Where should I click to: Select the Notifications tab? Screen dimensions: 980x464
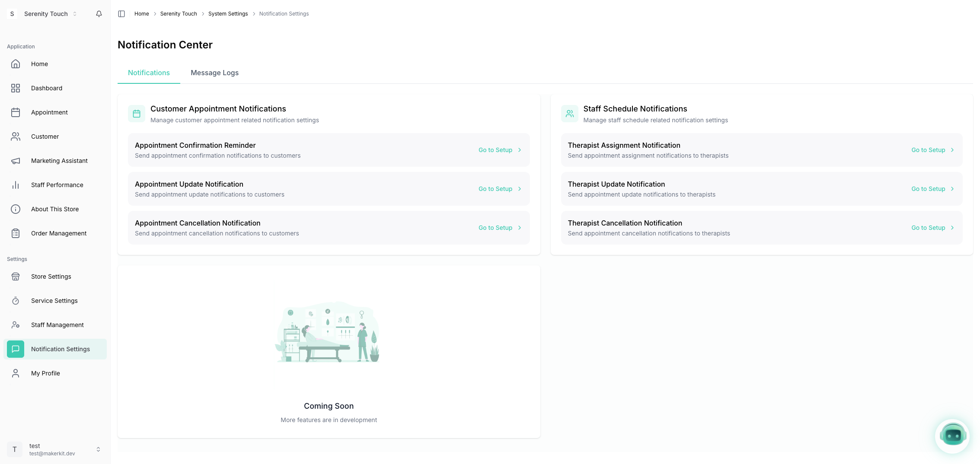[x=149, y=73]
